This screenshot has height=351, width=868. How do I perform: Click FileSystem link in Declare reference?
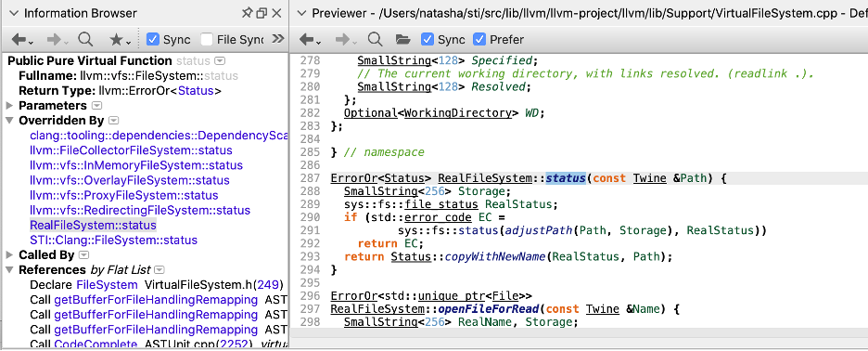107,285
